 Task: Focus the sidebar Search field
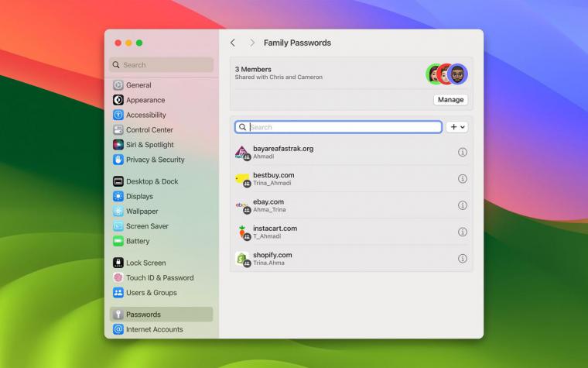click(x=161, y=64)
